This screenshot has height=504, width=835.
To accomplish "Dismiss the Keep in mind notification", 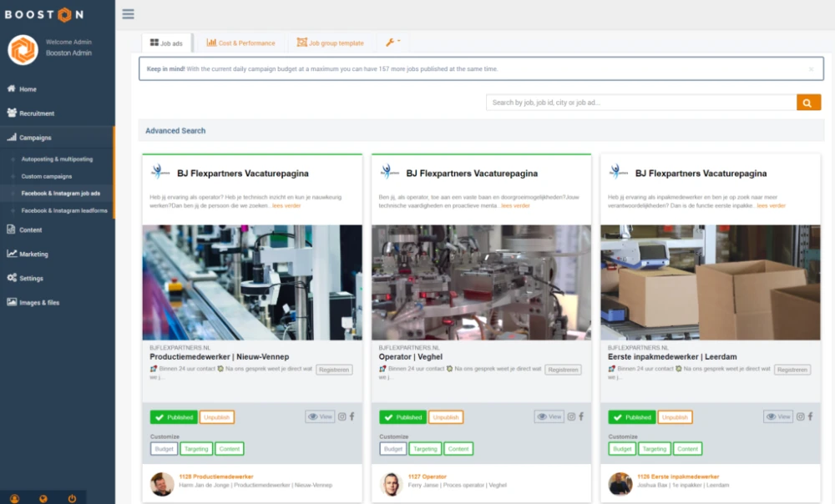I will tap(811, 69).
